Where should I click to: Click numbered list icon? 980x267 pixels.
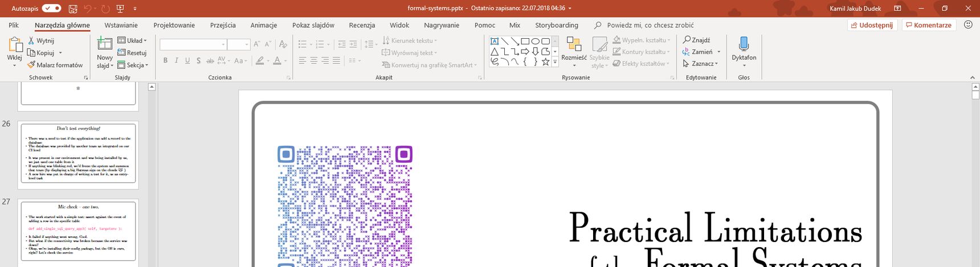click(x=320, y=44)
